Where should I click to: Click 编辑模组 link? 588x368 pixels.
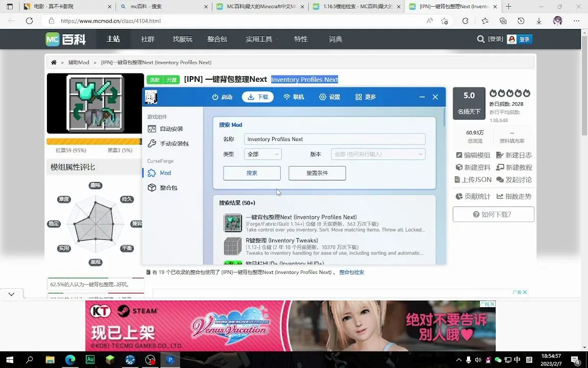point(473,155)
